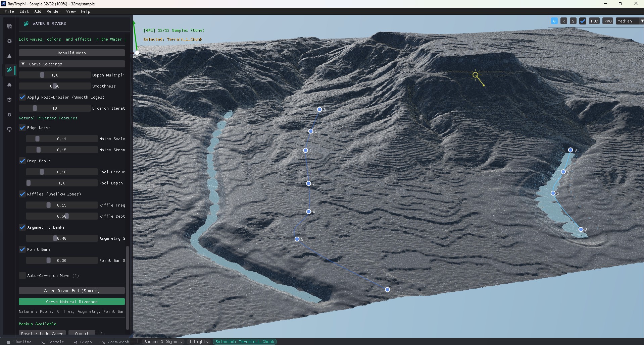Click the Smoothness slider
The image size is (644, 345).
click(x=55, y=86)
